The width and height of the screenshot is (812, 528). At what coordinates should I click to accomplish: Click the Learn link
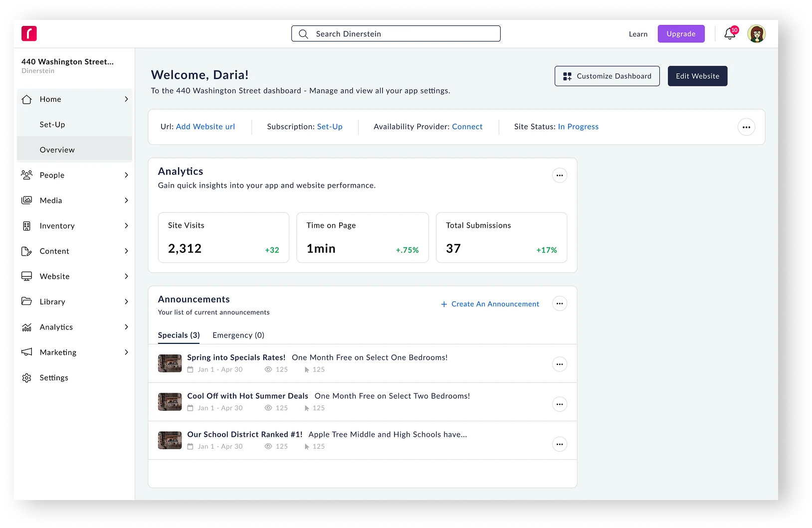pyautogui.click(x=638, y=34)
